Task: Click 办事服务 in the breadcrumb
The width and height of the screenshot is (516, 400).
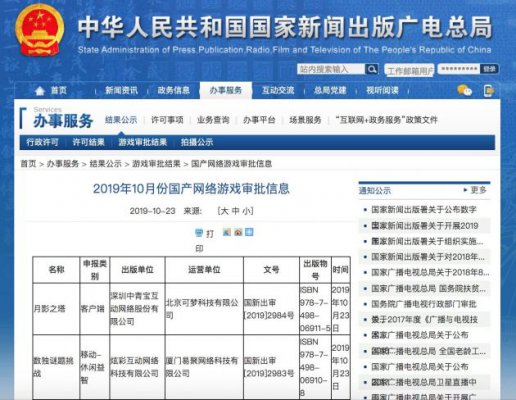Action: pyautogui.click(x=63, y=164)
